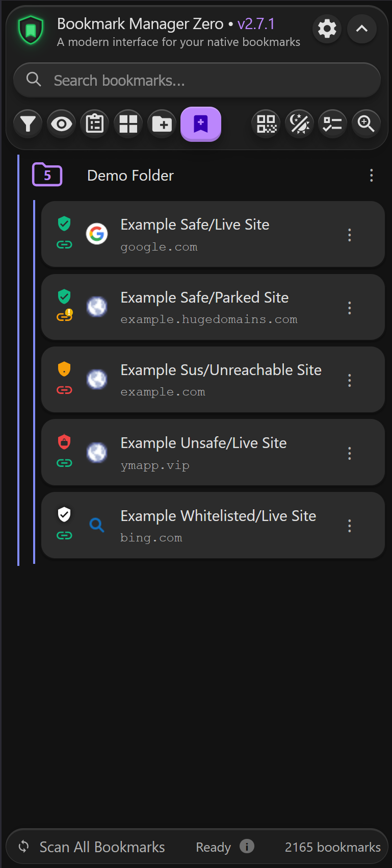Toggle the eye visibility icon

coord(61,123)
